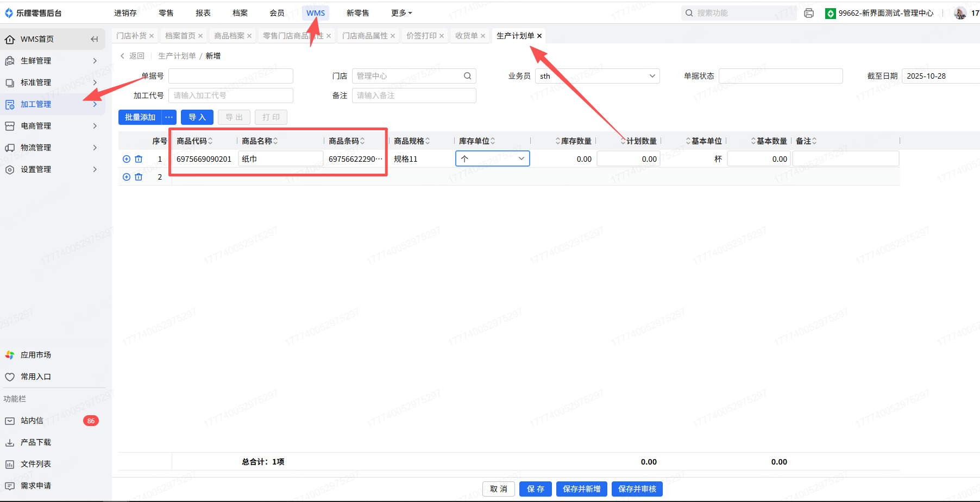The image size is (980, 502).
Task: Open the 应用市场 colorful icon
Action: pyautogui.click(x=10, y=355)
